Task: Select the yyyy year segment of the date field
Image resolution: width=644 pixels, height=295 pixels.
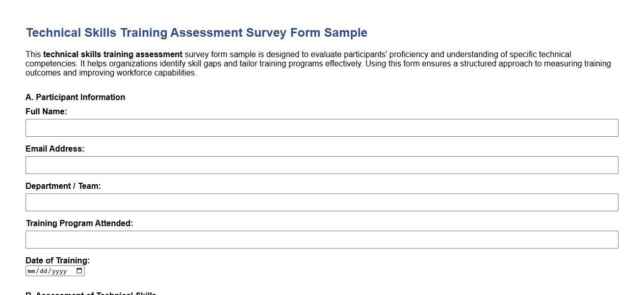Action: [x=60, y=271]
